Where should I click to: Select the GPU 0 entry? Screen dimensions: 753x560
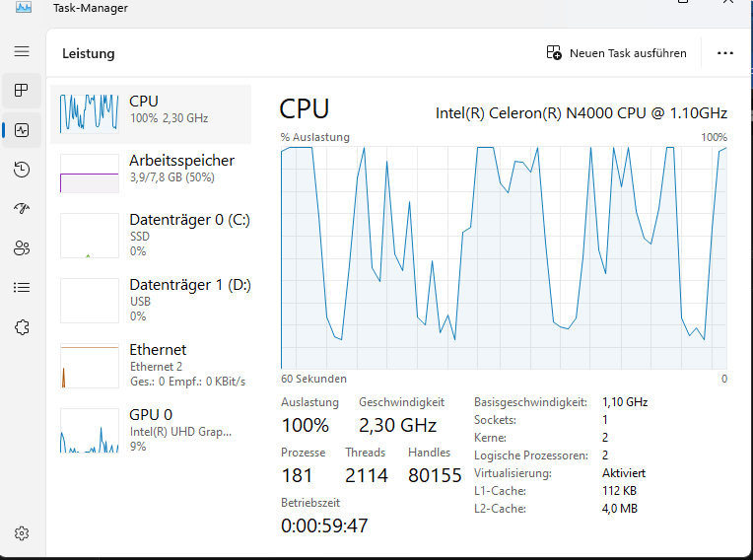(x=151, y=430)
